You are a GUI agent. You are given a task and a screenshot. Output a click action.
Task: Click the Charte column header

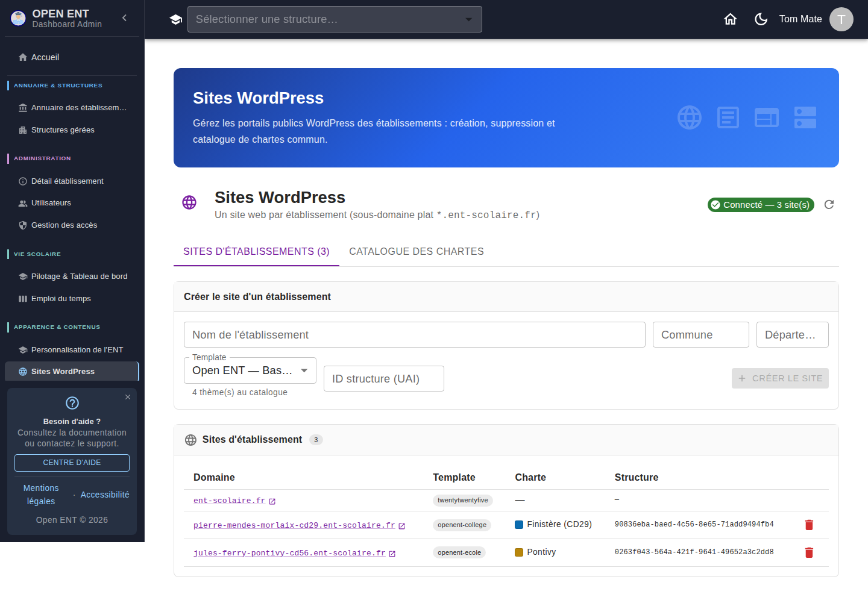click(x=530, y=478)
